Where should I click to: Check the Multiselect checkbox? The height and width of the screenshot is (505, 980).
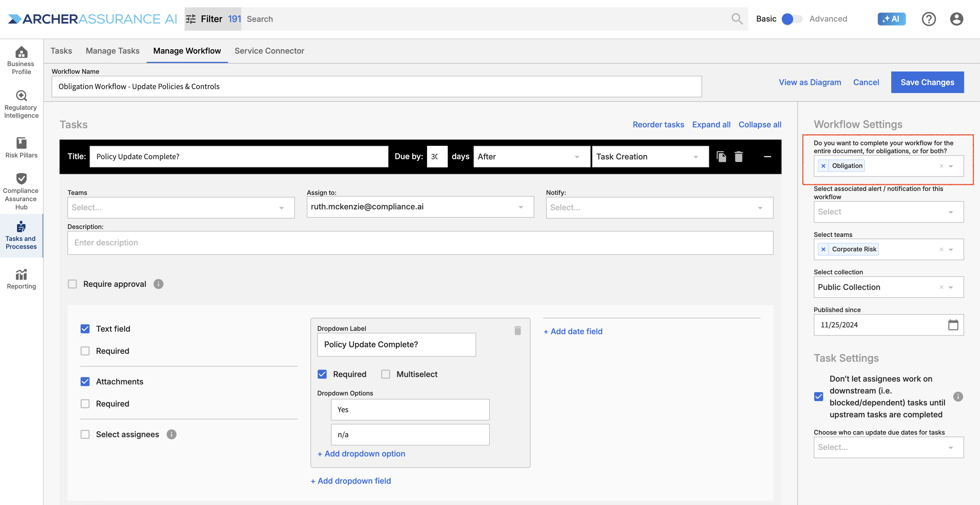[x=385, y=374]
